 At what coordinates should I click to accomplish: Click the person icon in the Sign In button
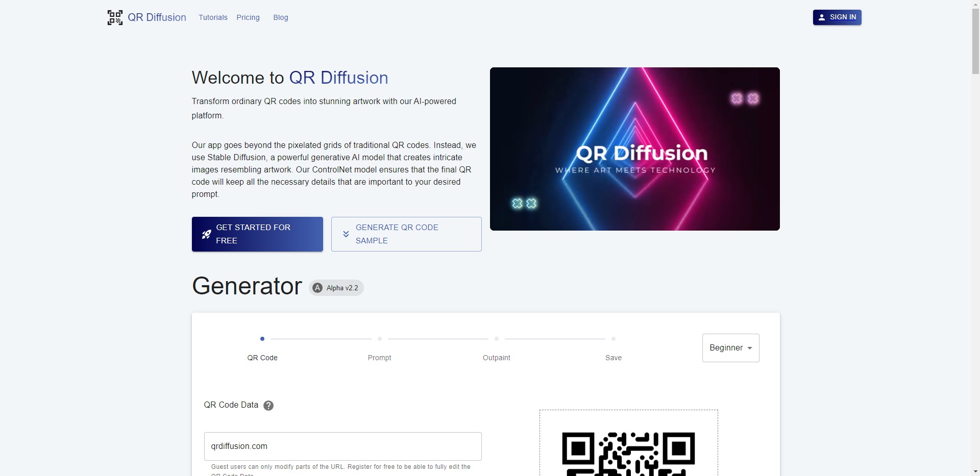pyautogui.click(x=822, y=17)
